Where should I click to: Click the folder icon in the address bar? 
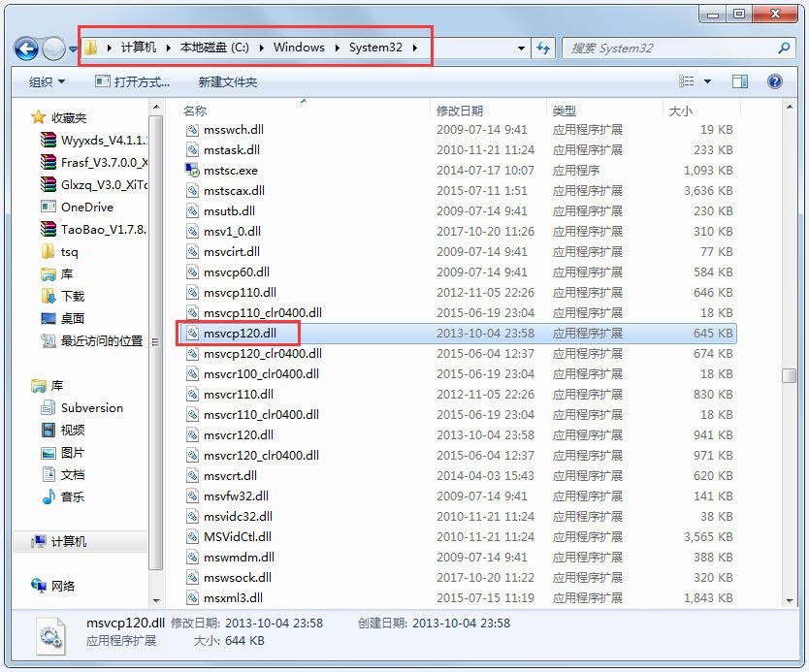coord(91,48)
